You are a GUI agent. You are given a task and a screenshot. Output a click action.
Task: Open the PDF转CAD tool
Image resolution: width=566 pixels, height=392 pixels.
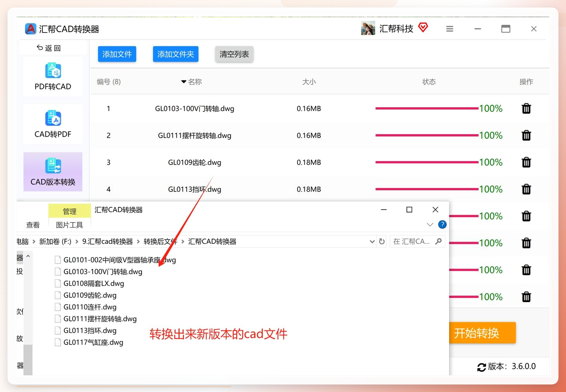(53, 76)
